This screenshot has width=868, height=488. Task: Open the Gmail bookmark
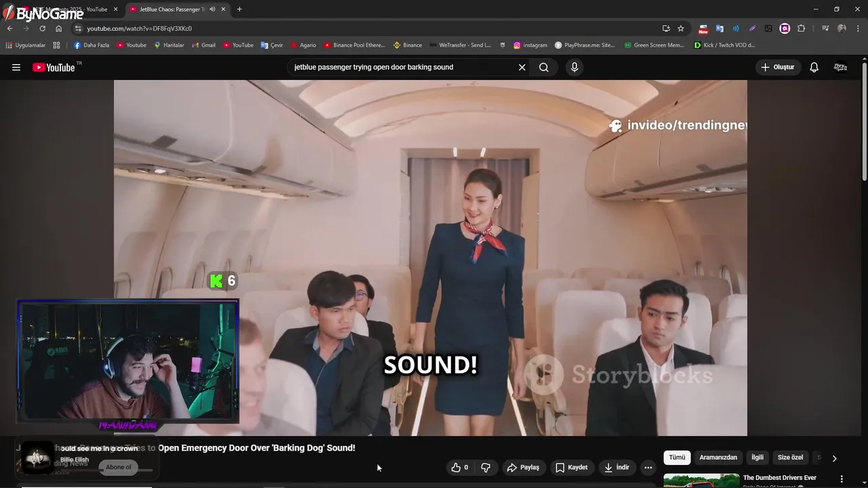tap(203, 45)
